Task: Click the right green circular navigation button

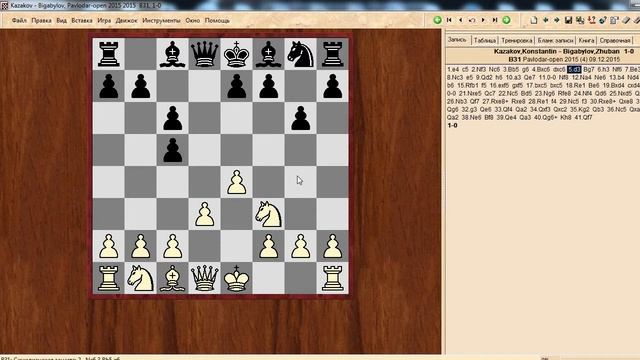Action: 506,20
